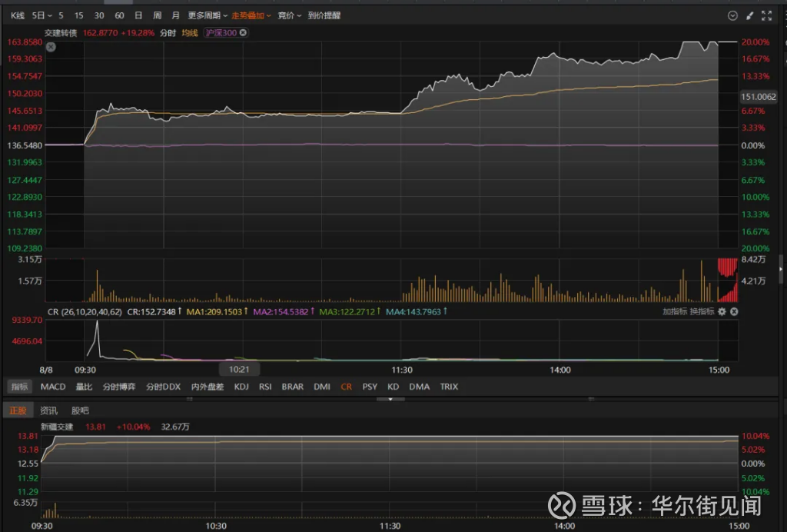Select RSI indicator
The height and width of the screenshot is (532, 787).
click(x=265, y=387)
